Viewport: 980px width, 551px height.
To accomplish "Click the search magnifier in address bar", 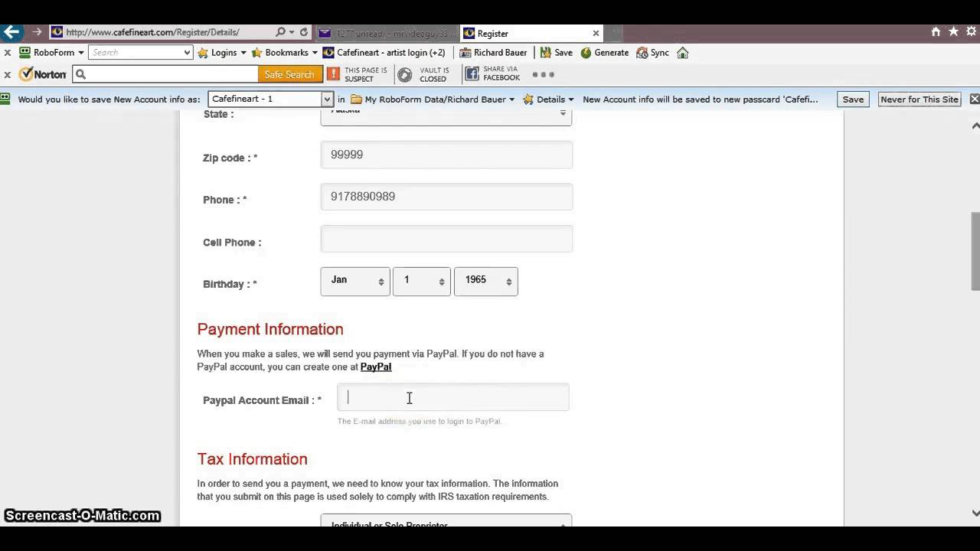I will click(x=280, y=32).
